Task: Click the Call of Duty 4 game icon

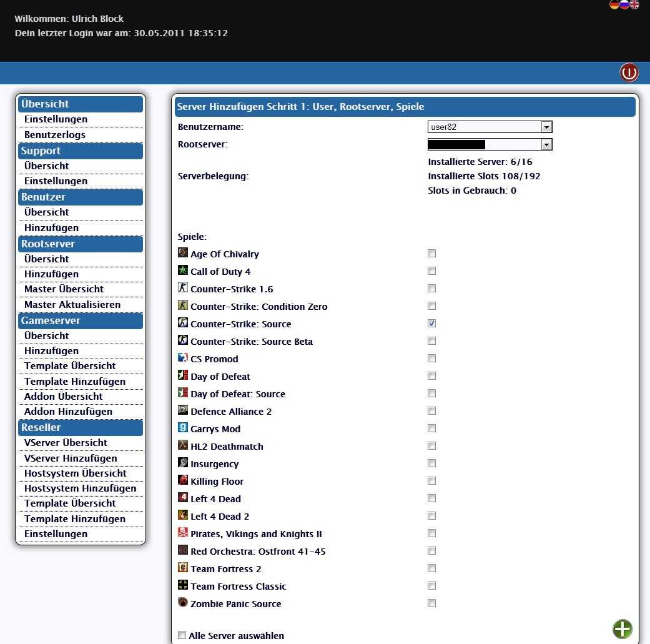Action: click(183, 270)
